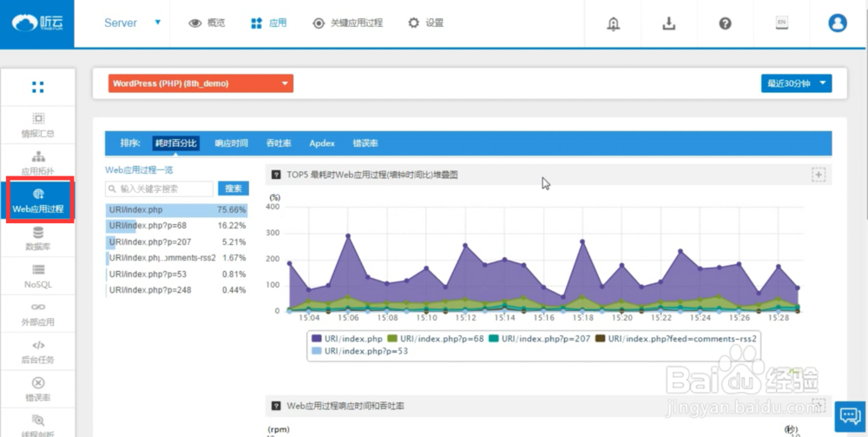Open the 概览 overview tab
Screen dimensions: 868x437
tap(207, 23)
